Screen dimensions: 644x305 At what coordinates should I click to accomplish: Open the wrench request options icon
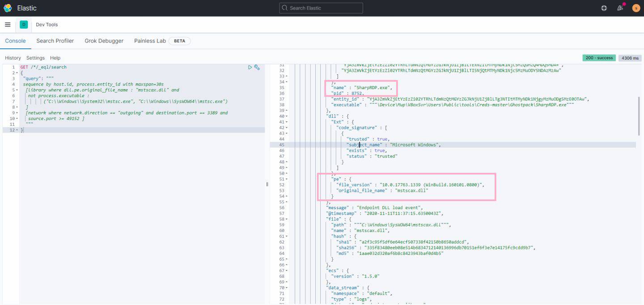pos(257,67)
